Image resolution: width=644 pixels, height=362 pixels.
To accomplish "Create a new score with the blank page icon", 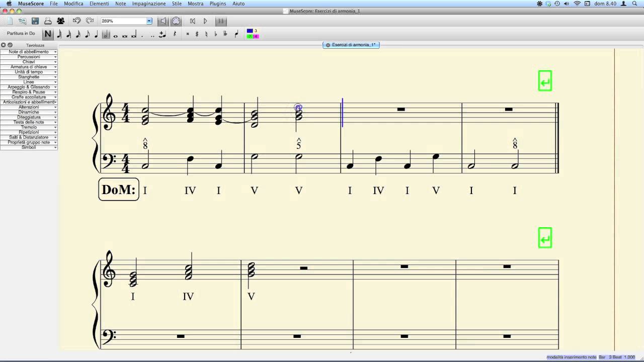I will 10,21.
